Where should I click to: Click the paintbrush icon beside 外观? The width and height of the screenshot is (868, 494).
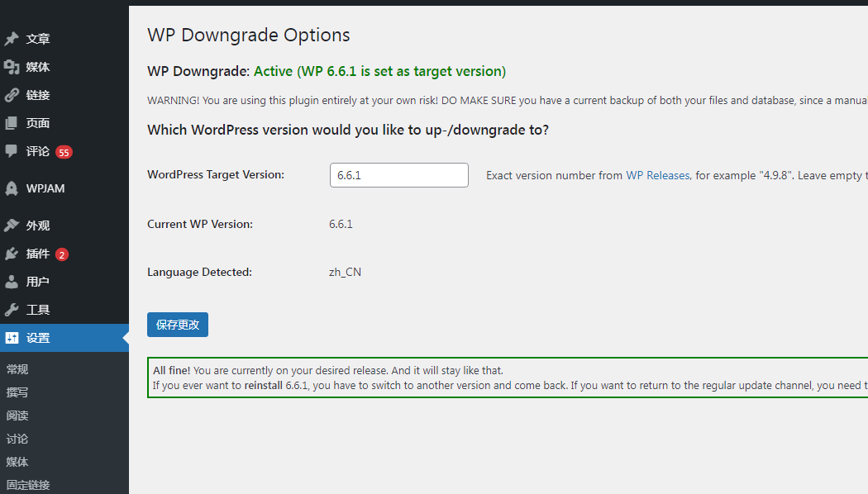pos(12,226)
